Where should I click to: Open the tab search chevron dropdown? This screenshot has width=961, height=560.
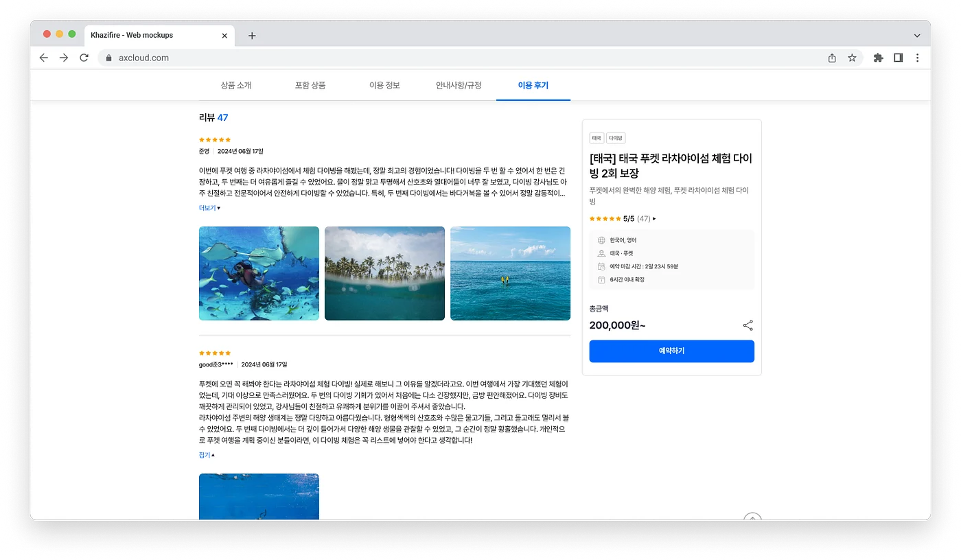[917, 36]
